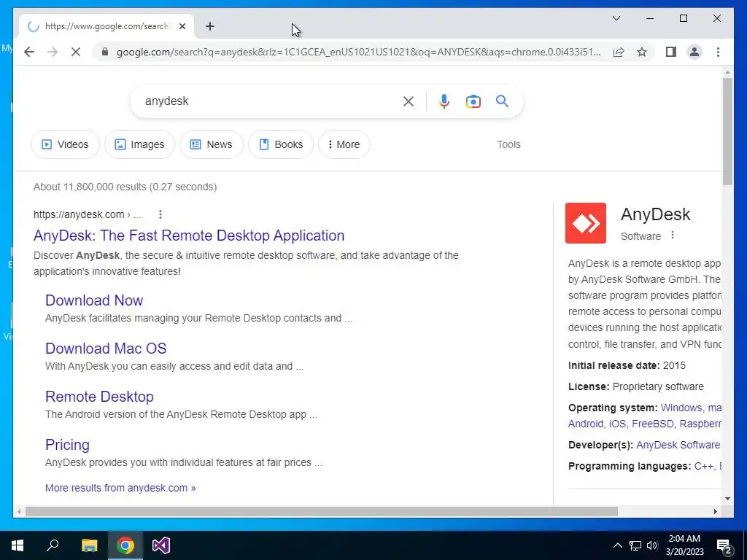Open the tab search chevron
747x560 pixels.
[616, 18]
